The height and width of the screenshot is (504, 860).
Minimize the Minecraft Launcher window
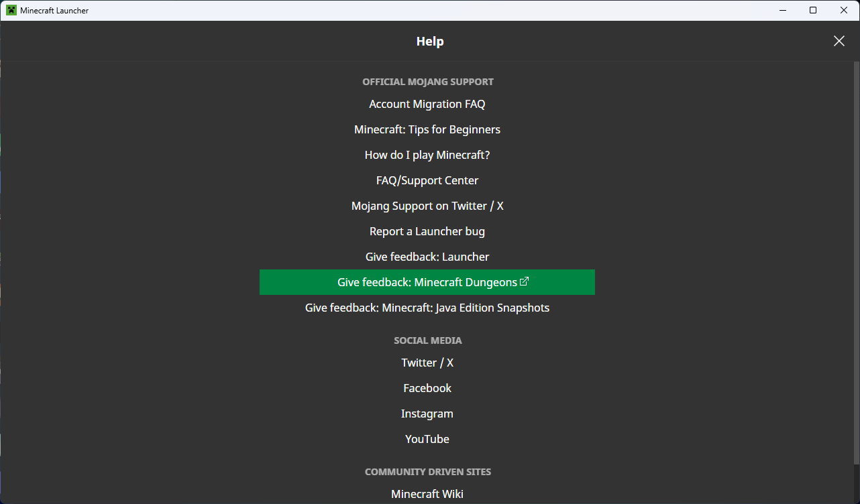[x=782, y=10]
